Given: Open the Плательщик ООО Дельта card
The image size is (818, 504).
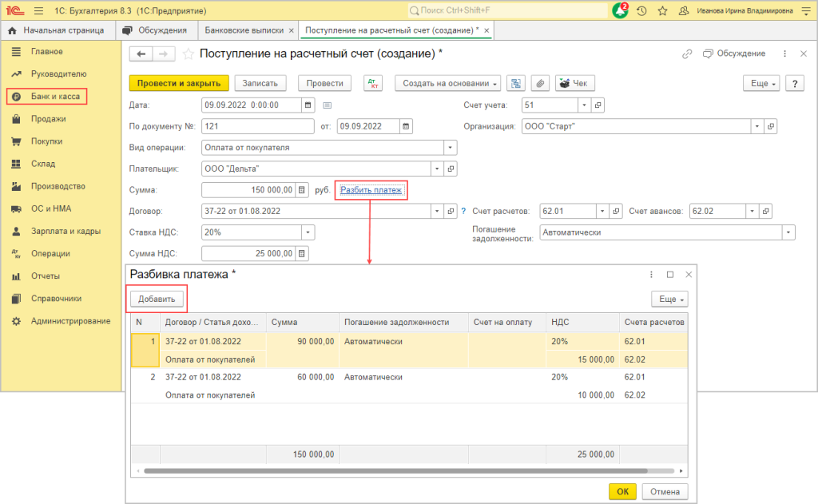Looking at the screenshot, I should pos(451,169).
